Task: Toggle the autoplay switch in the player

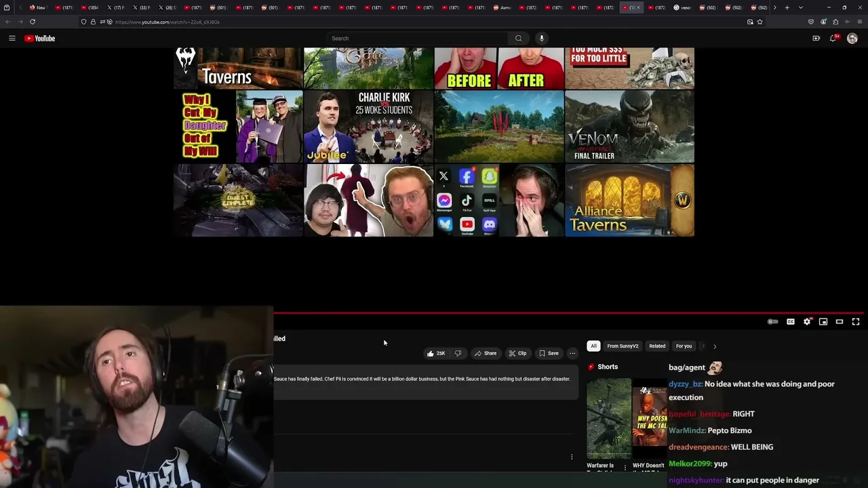Action: click(x=772, y=322)
